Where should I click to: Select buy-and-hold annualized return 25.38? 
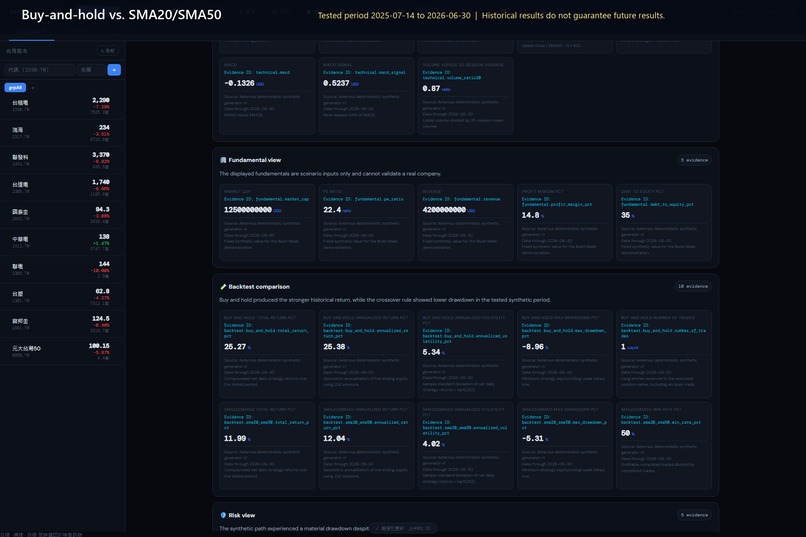tap(334, 347)
